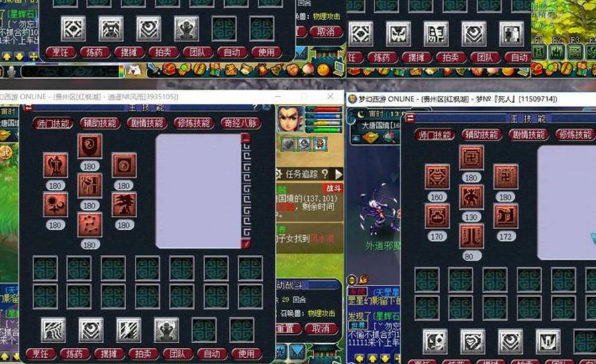This screenshot has width=596, height=364.
Task: Click the skill description scrollbar down arrow in 逍遥№风雨
Action: pos(246,244)
